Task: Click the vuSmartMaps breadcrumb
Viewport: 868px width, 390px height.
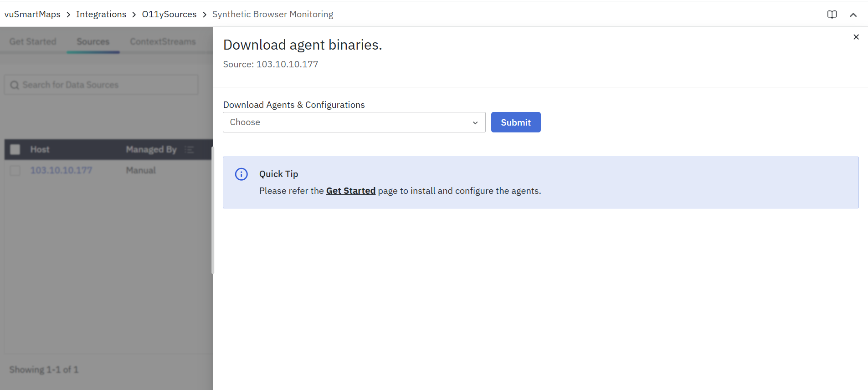Action: coord(32,14)
